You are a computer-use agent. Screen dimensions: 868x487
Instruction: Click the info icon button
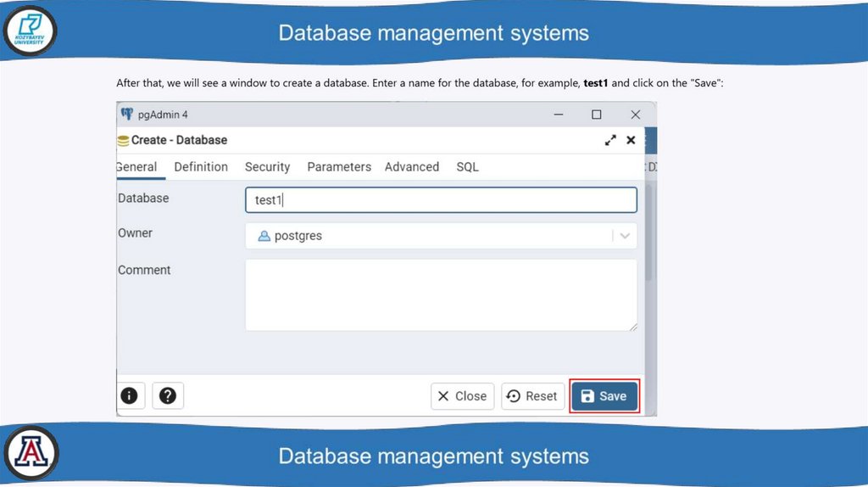(x=130, y=395)
